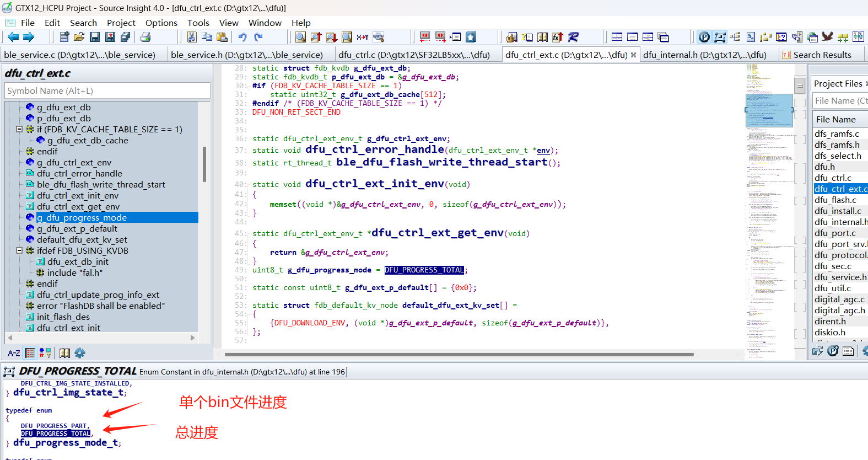
Task: Select symbol default_dfu_ext_kv_set in the list
Action: pyautogui.click(x=82, y=239)
